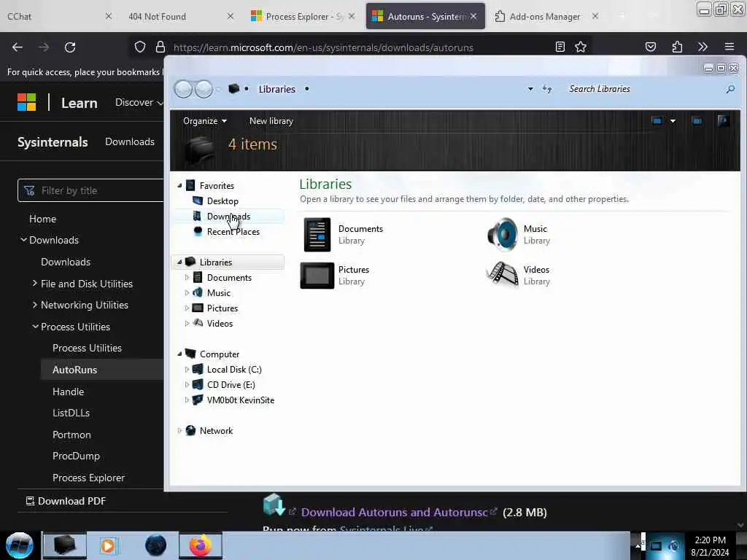
Task: Open the Documents library icon in main pane
Action: 317,234
